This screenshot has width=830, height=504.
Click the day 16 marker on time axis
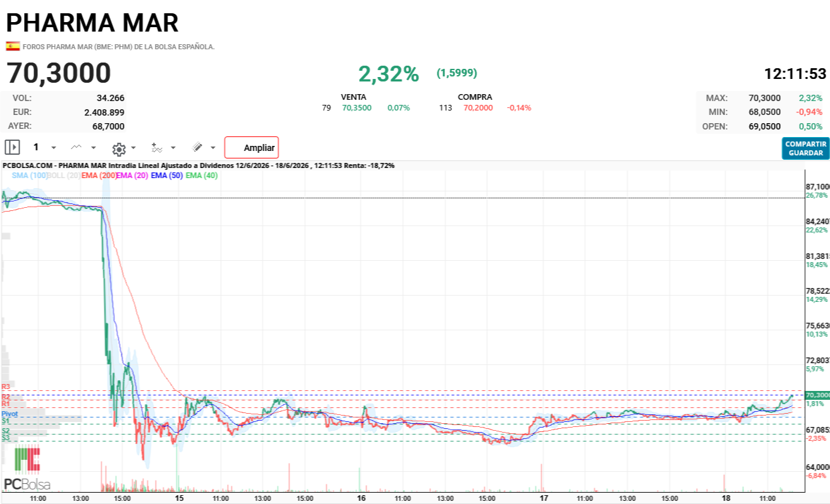pos(362,498)
